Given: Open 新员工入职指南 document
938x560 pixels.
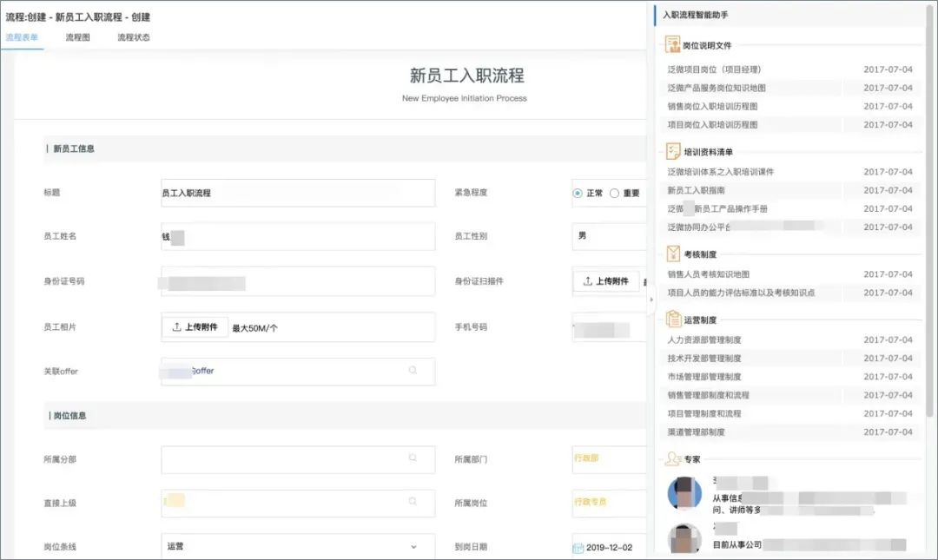Looking at the screenshot, I should click(697, 190).
